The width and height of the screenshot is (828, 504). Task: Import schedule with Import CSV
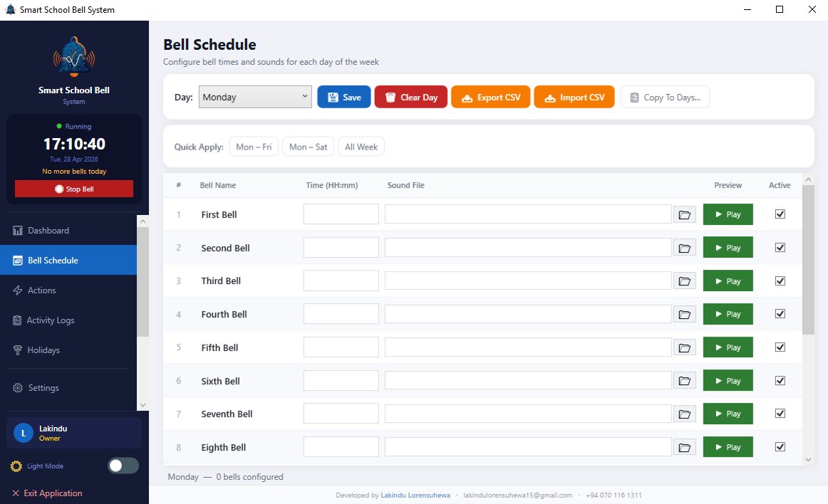pos(574,97)
